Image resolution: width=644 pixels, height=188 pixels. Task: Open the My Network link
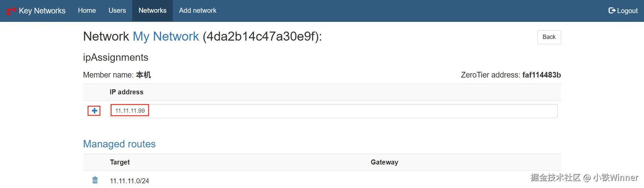166,36
